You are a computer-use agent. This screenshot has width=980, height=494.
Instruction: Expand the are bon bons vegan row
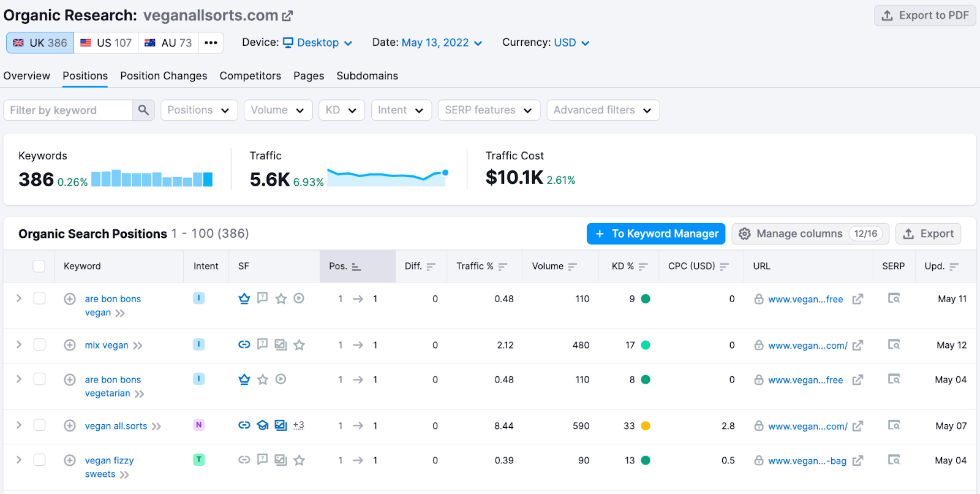(x=19, y=298)
